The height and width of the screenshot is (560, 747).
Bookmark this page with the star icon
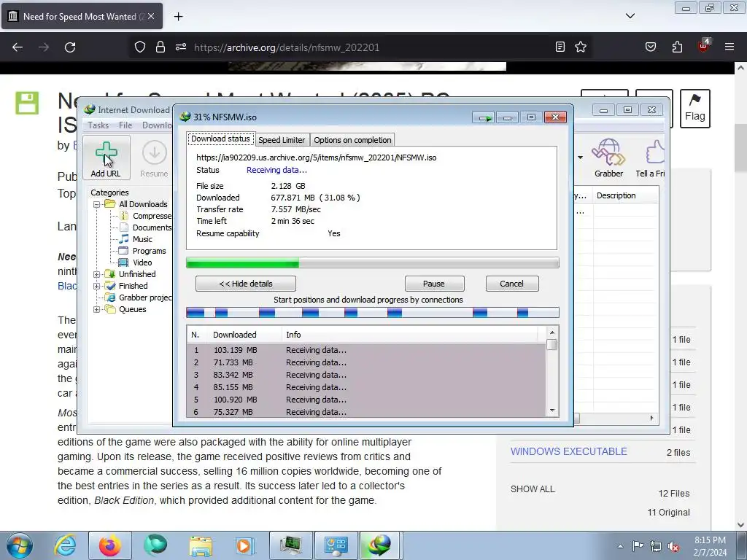tap(581, 47)
